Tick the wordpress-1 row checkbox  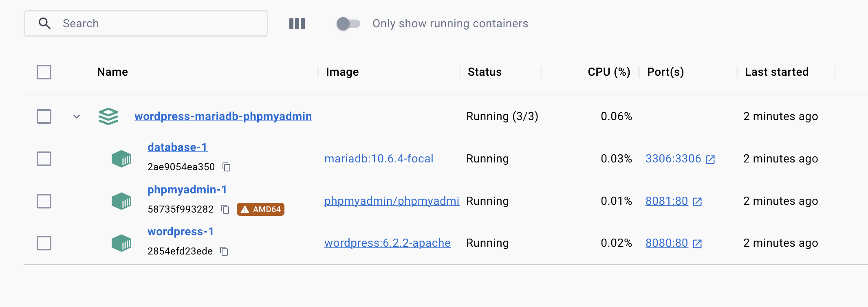pos(44,243)
